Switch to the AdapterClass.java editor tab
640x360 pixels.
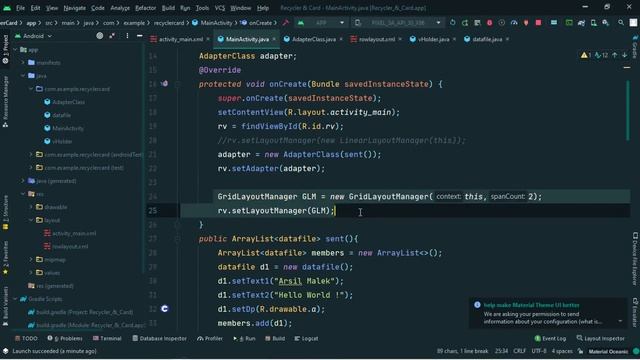tap(313, 39)
